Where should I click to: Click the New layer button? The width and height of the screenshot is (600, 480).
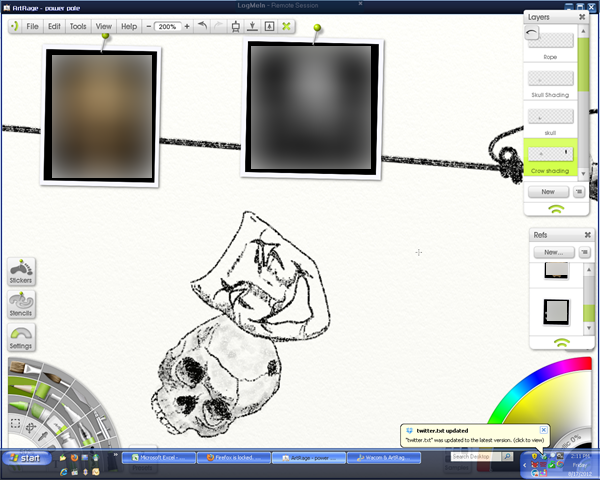click(548, 192)
